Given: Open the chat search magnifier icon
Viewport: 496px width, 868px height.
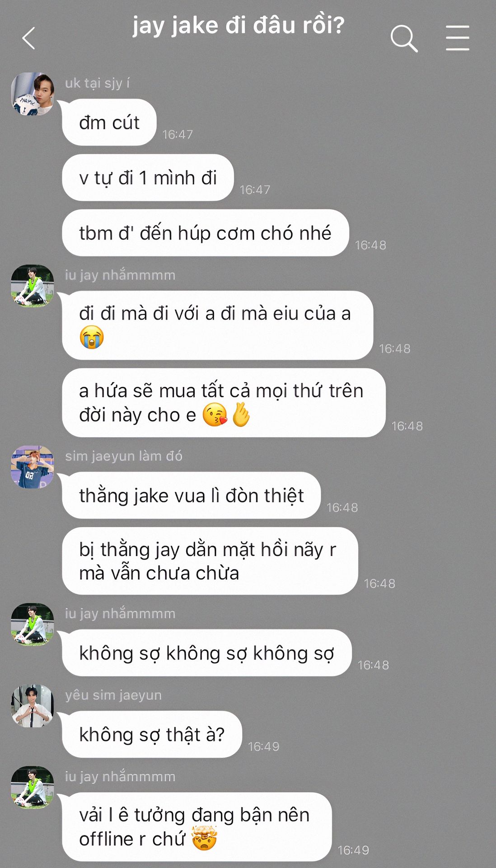Looking at the screenshot, I should coord(404,38).
